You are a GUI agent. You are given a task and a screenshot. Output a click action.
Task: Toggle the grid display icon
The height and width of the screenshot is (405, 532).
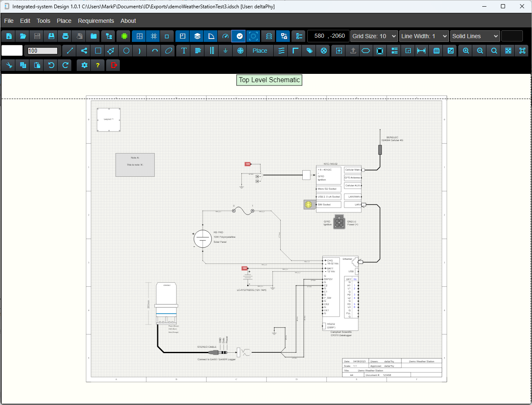(139, 36)
